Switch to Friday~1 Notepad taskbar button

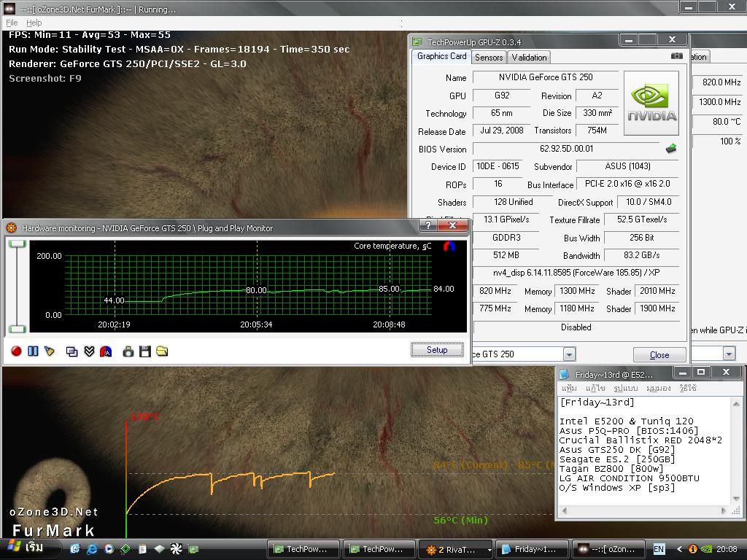tap(532, 549)
